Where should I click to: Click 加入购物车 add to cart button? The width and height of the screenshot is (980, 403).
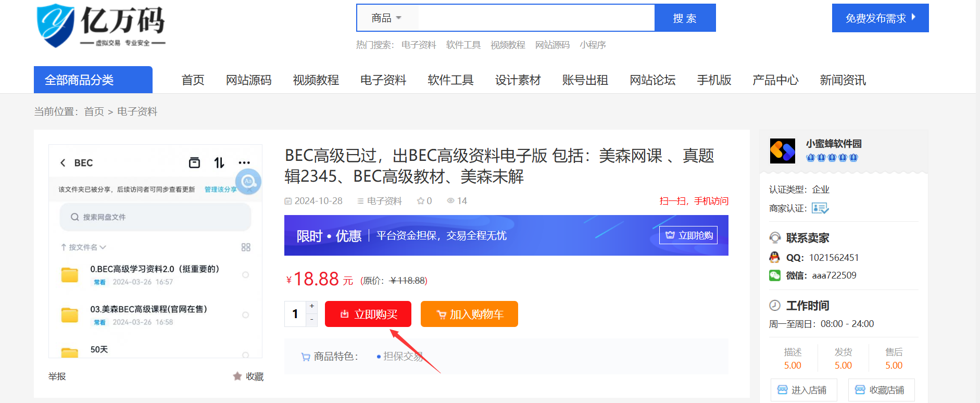click(469, 314)
